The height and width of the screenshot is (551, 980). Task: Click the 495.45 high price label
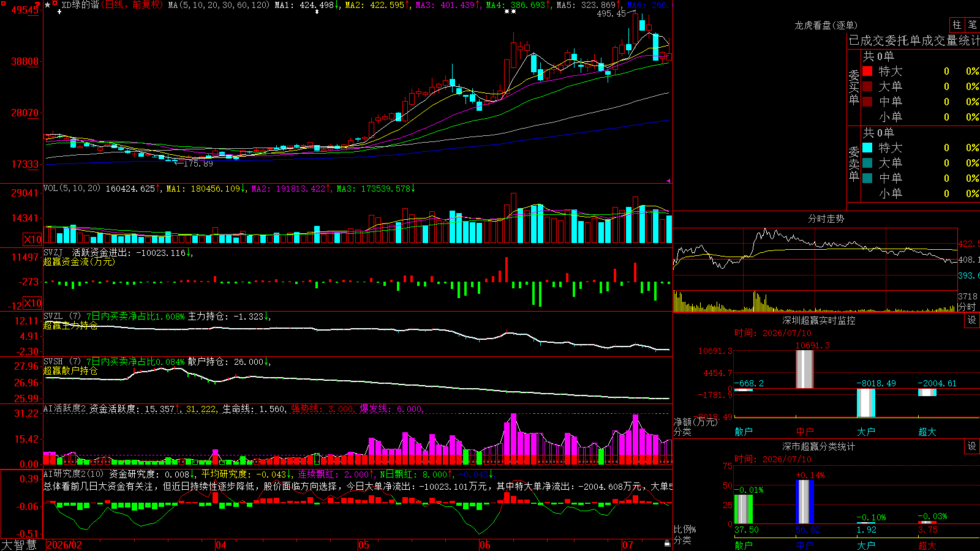pos(611,13)
